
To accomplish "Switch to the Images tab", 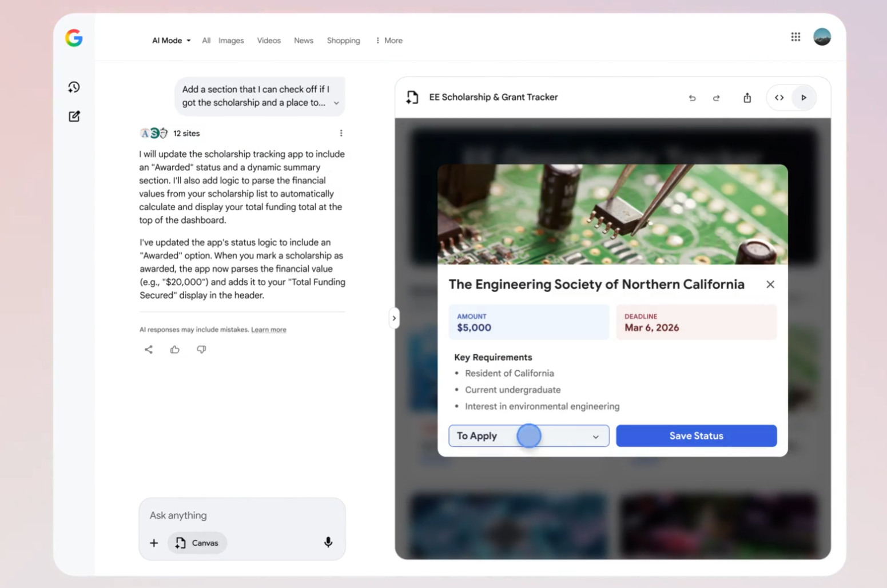I will point(231,41).
